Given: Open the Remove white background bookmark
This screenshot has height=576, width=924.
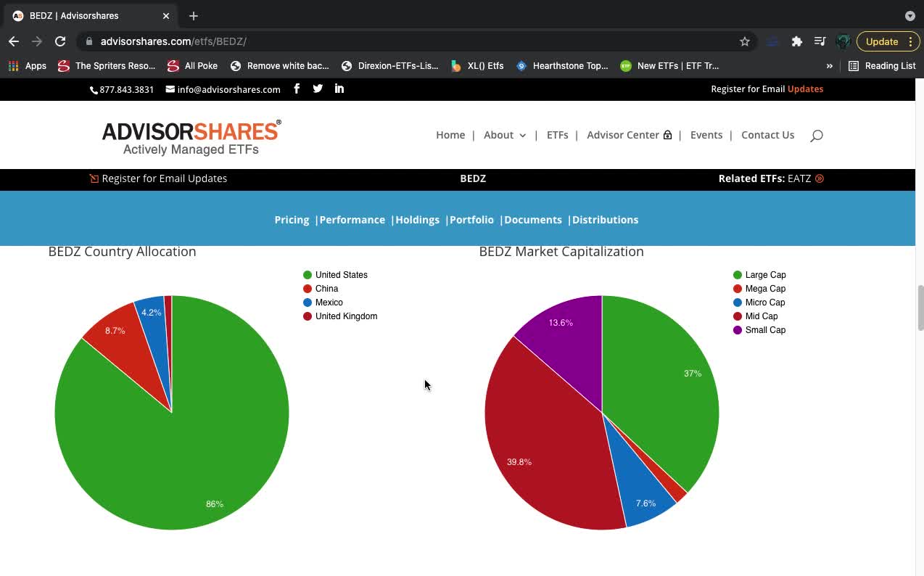Looking at the screenshot, I should pos(279,65).
